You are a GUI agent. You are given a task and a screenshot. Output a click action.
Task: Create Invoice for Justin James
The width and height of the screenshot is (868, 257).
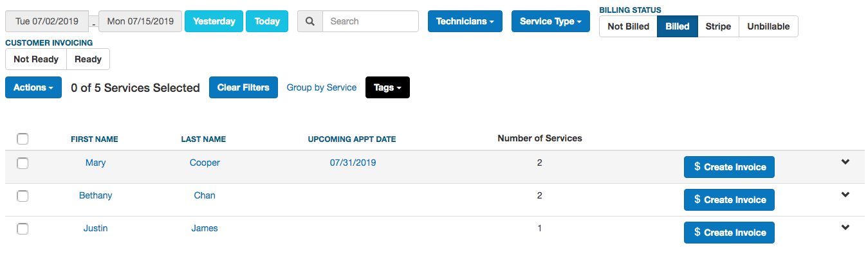tap(729, 233)
